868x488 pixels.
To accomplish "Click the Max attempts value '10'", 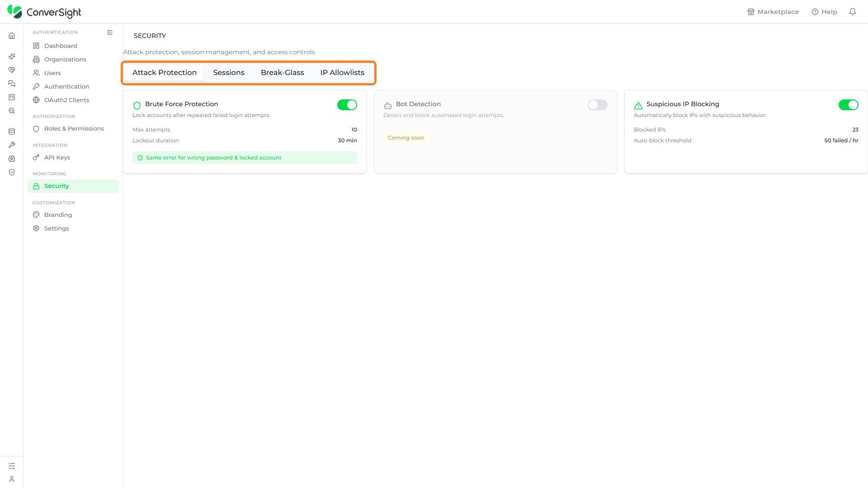I will click(x=354, y=130).
